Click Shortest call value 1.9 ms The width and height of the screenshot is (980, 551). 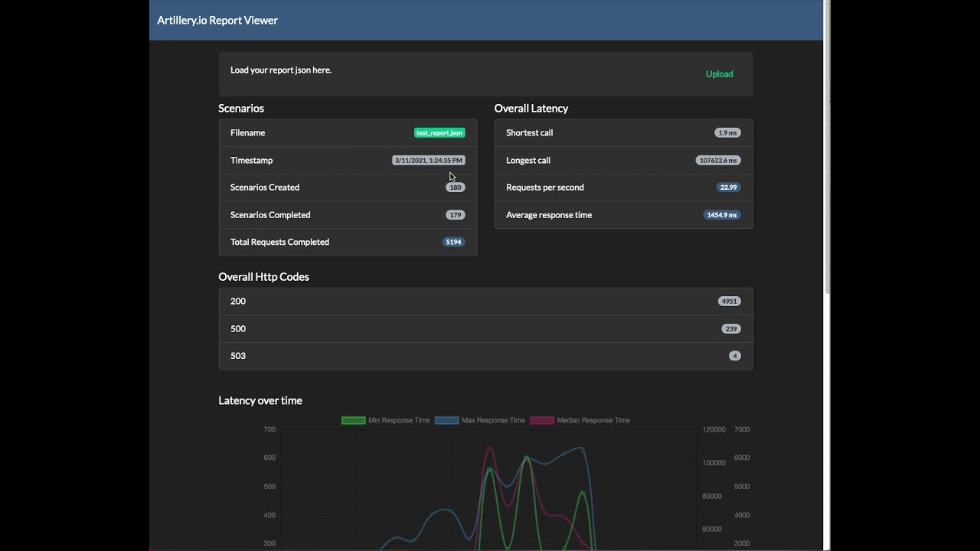pos(728,133)
